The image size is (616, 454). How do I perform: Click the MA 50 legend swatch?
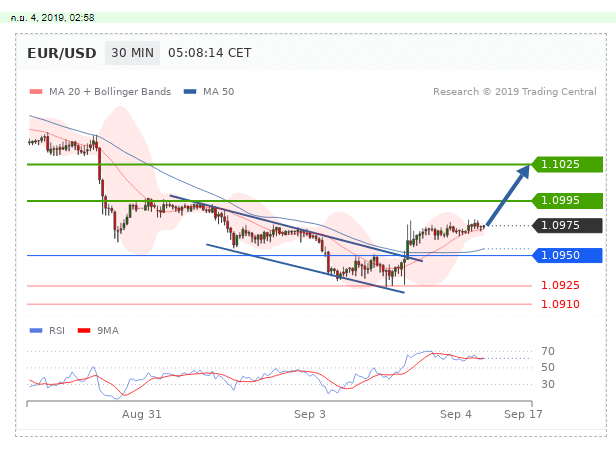[190, 92]
